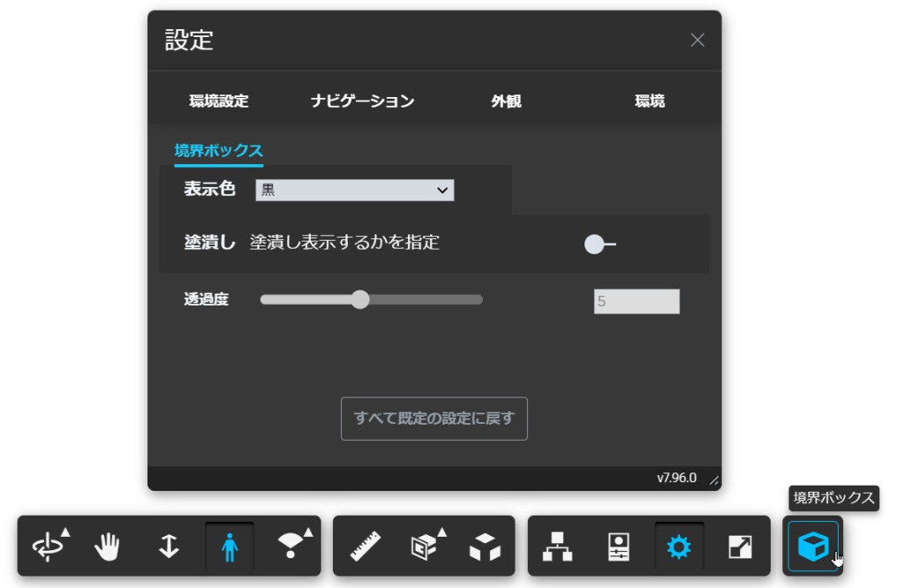
Task: Toggle the 境界ボックス bounding box tool
Action: (x=813, y=547)
